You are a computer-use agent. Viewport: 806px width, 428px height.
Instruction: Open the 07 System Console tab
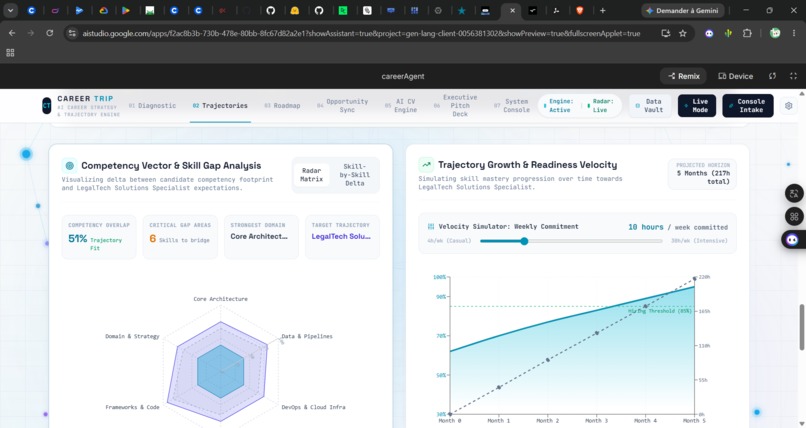[x=511, y=105]
